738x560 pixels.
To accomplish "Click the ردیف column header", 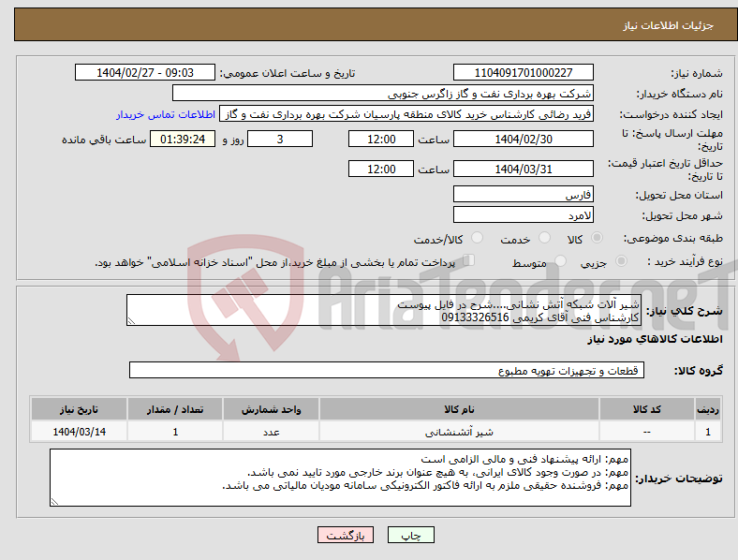I will coord(708,409).
